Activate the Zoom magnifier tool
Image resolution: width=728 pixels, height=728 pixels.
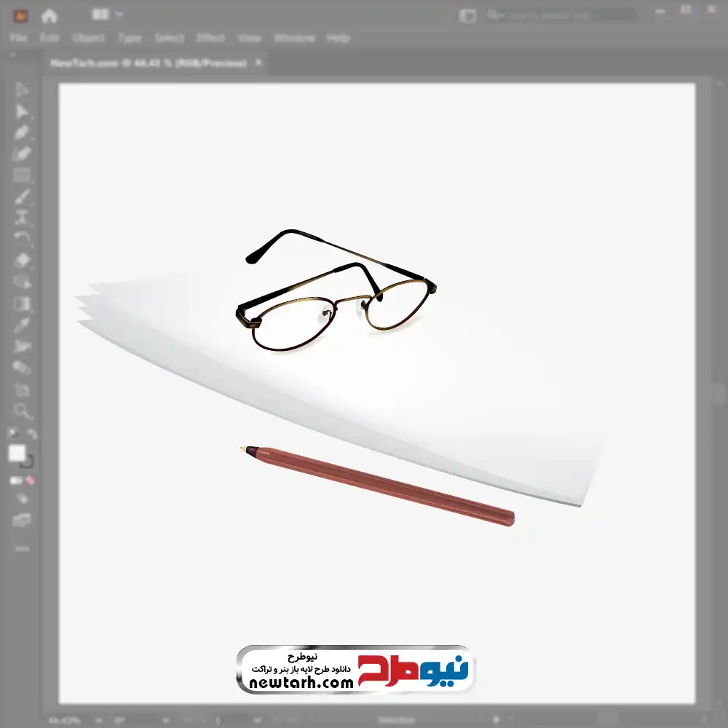tap(22, 411)
